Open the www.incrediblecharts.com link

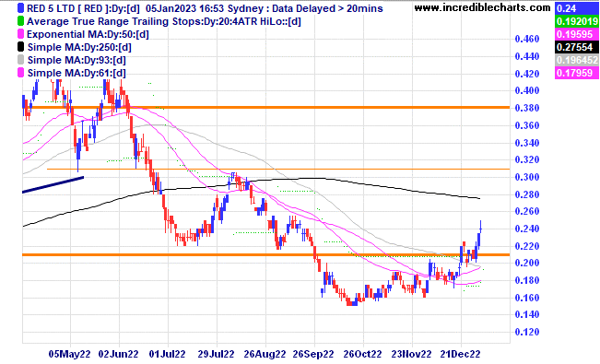(482, 7)
